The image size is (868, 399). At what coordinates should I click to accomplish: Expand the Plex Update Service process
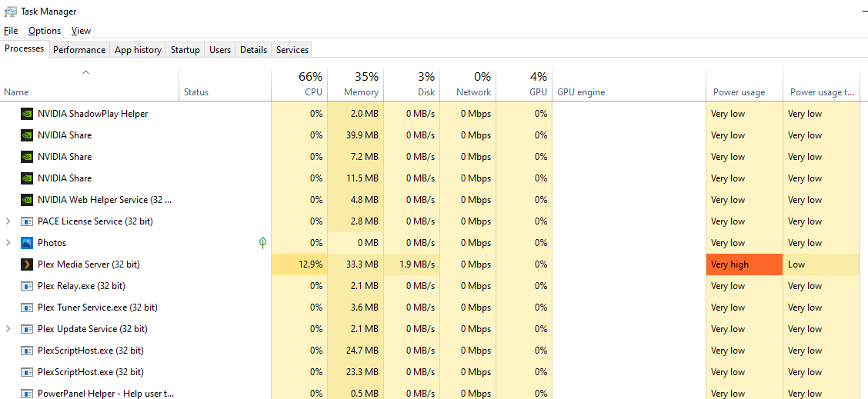click(8, 329)
